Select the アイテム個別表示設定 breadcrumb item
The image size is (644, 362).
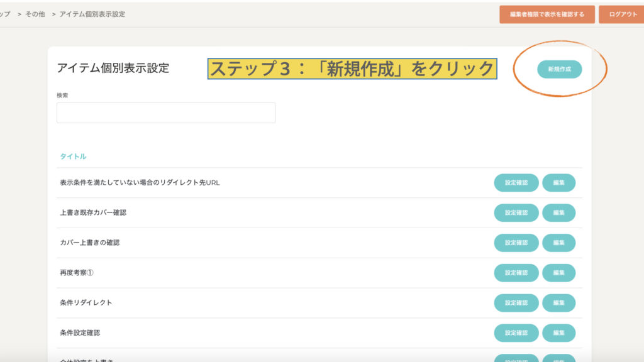point(92,14)
